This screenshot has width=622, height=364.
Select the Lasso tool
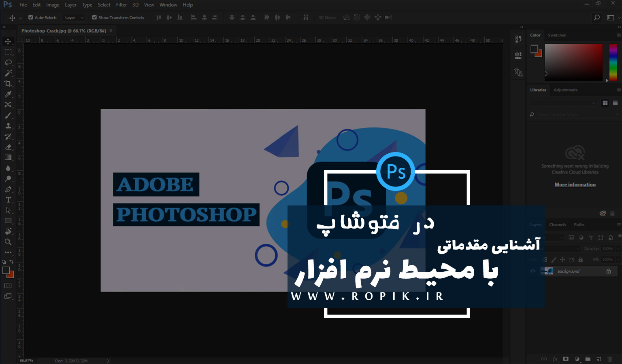tap(8, 63)
